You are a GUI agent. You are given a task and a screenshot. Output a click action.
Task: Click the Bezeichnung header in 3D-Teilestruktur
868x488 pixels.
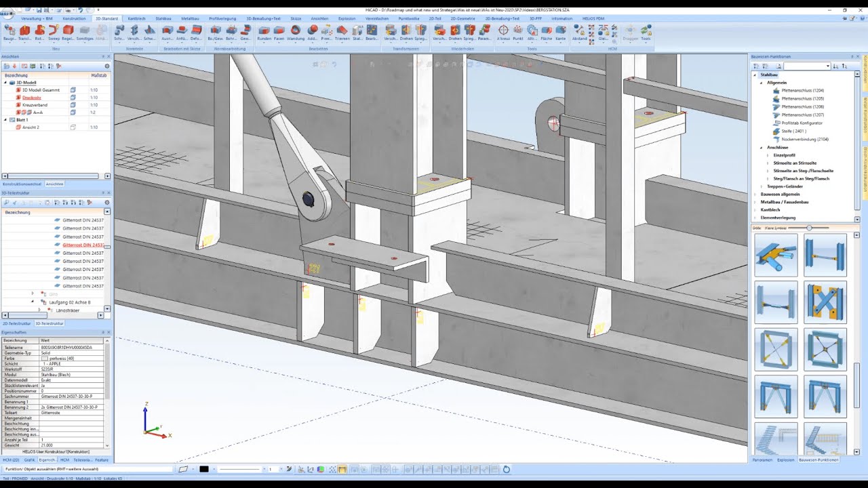18,212
